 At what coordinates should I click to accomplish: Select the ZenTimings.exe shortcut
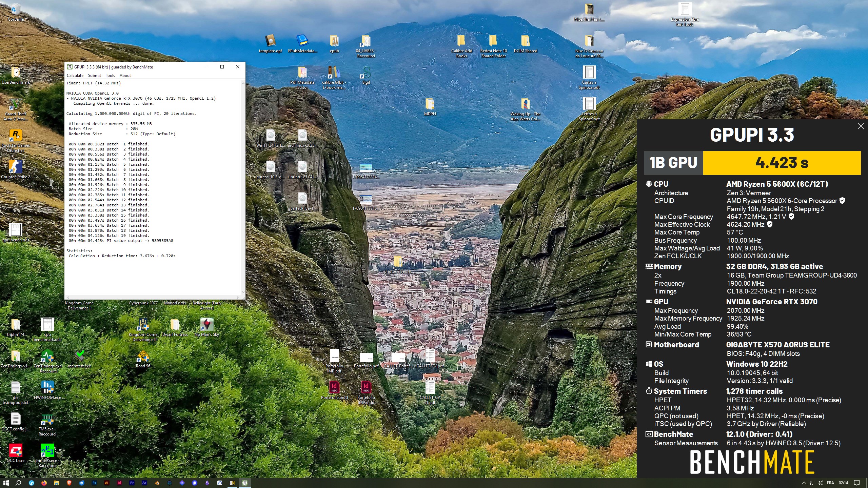pos(47,361)
